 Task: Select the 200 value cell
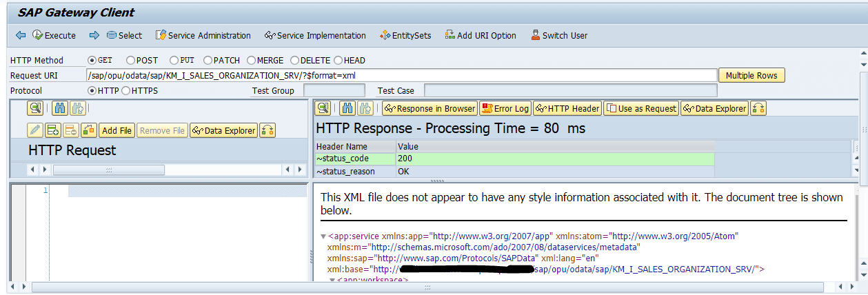click(556, 159)
